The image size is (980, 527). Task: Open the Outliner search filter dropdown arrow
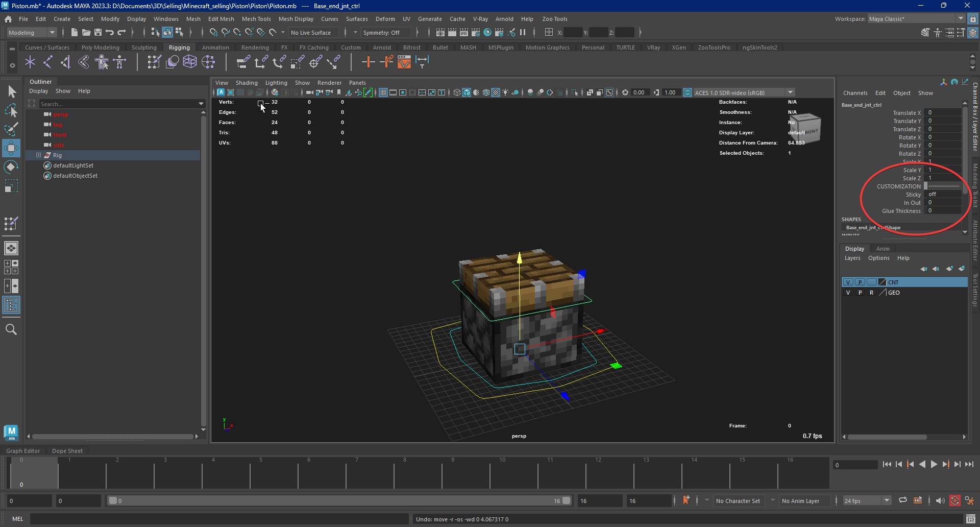pyautogui.click(x=201, y=104)
